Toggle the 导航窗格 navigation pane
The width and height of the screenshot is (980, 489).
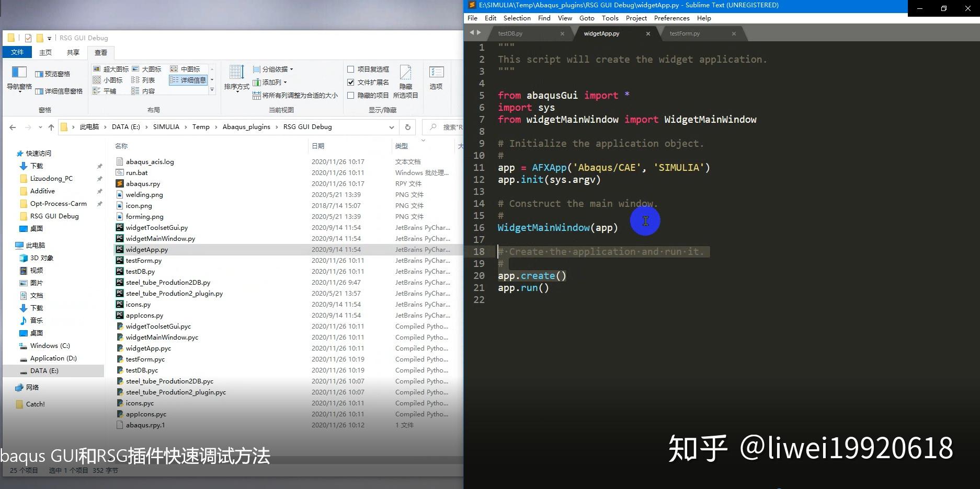tap(18, 79)
